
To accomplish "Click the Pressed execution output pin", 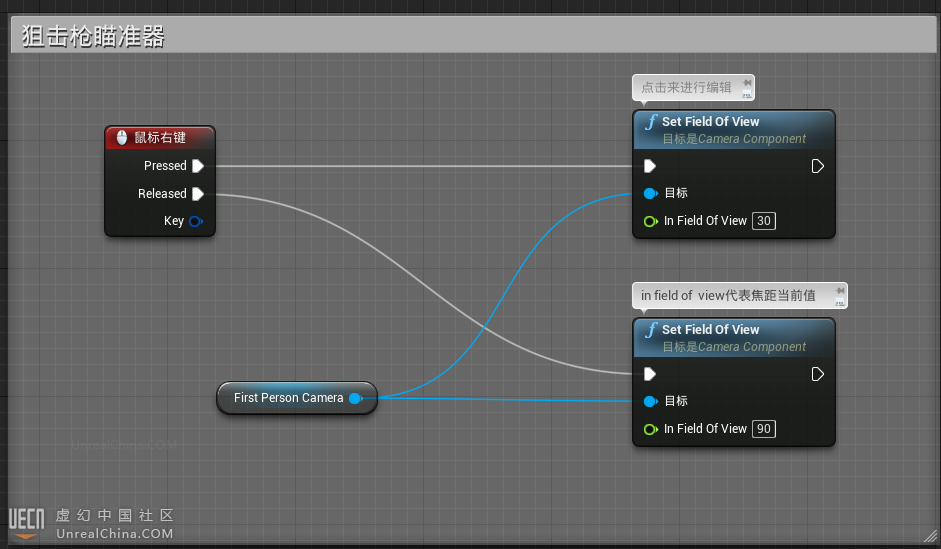I will pos(198,166).
